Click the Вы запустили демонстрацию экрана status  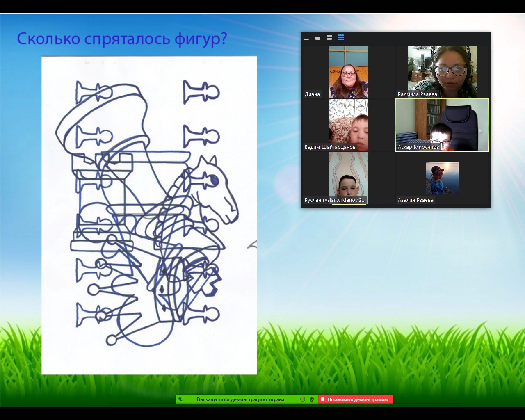point(240,399)
